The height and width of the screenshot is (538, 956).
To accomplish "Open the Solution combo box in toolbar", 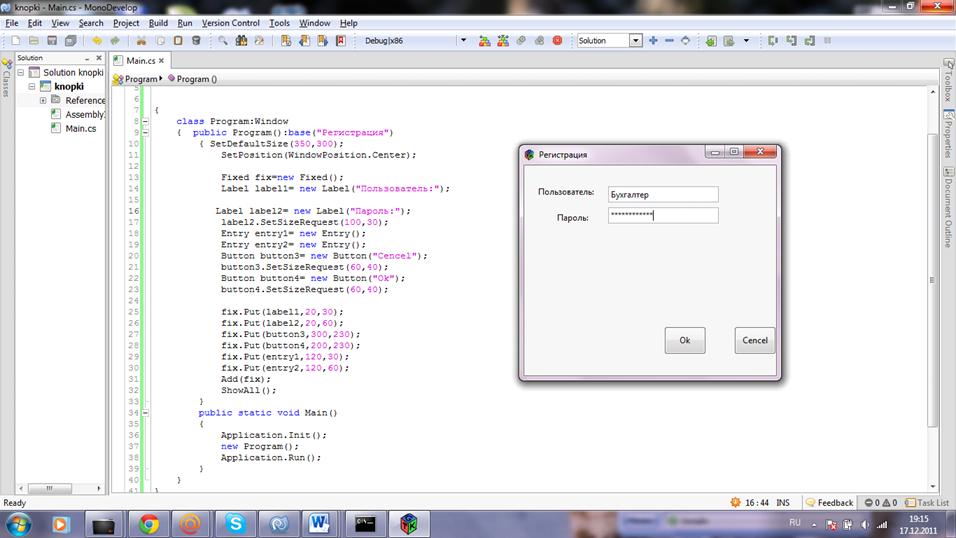I will coord(635,41).
